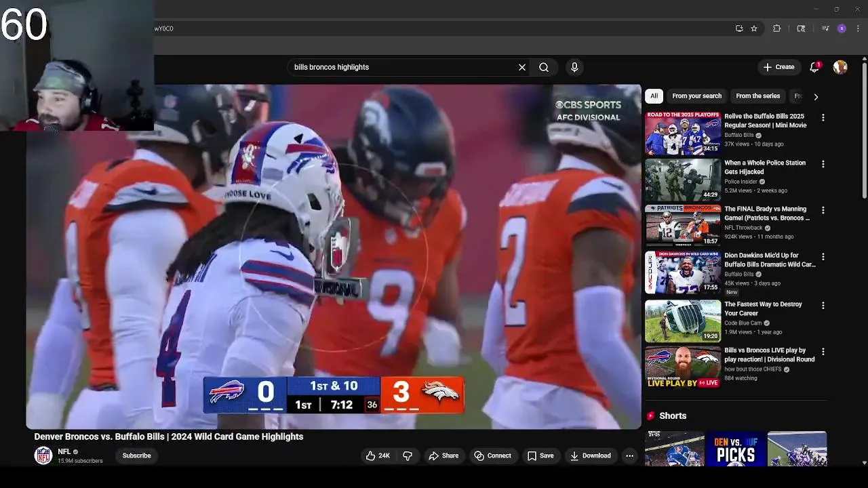This screenshot has height=488, width=868.
Task: Click the Share button
Action: [443, 455]
